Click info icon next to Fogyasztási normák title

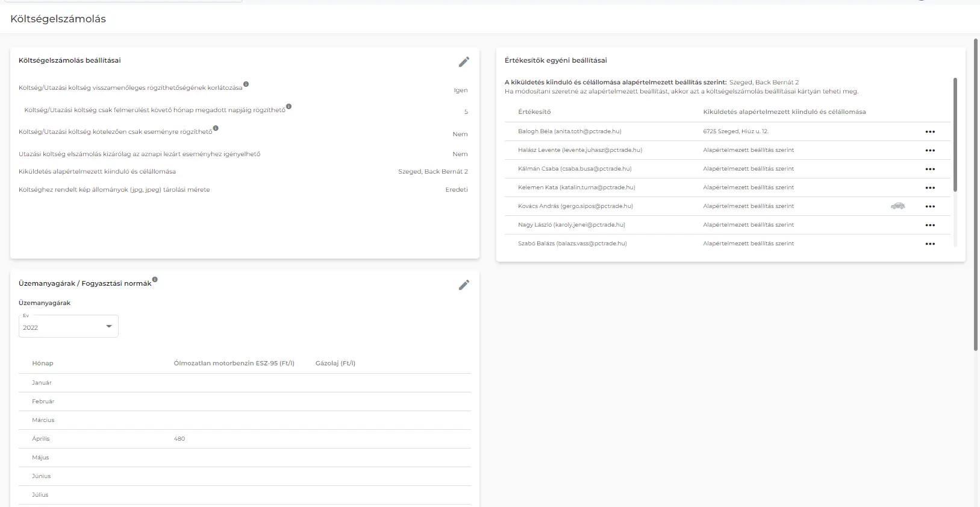(155, 280)
